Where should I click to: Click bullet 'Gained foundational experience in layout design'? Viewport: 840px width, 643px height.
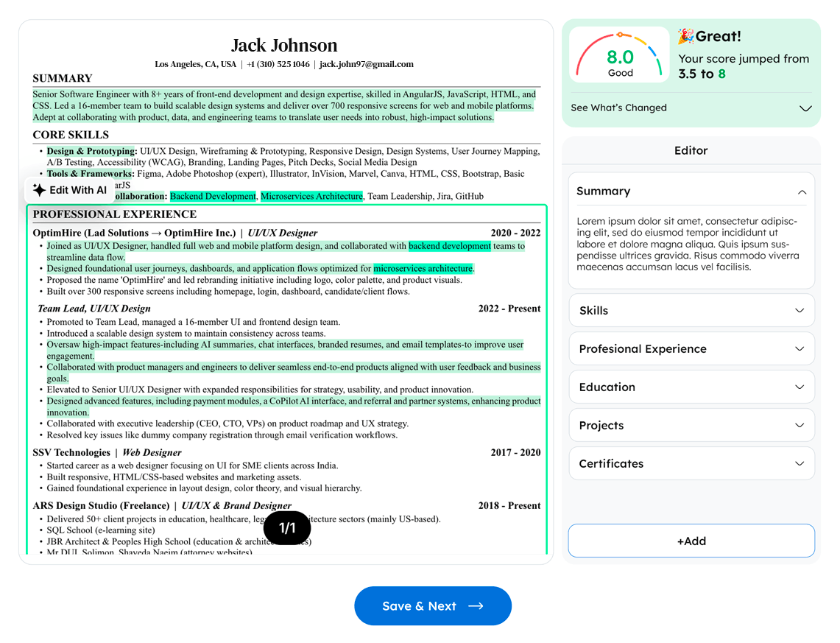[x=204, y=488]
